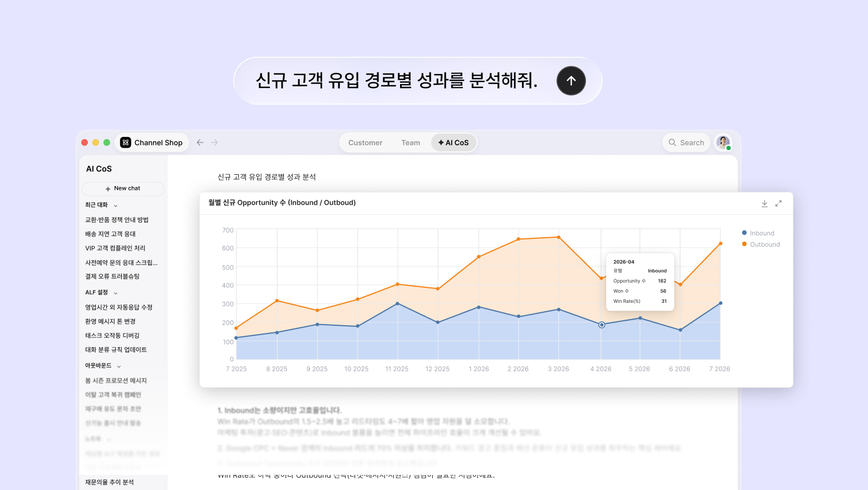Go back with the left arrow
The height and width of the screenshot is (490, 868).
200,143
